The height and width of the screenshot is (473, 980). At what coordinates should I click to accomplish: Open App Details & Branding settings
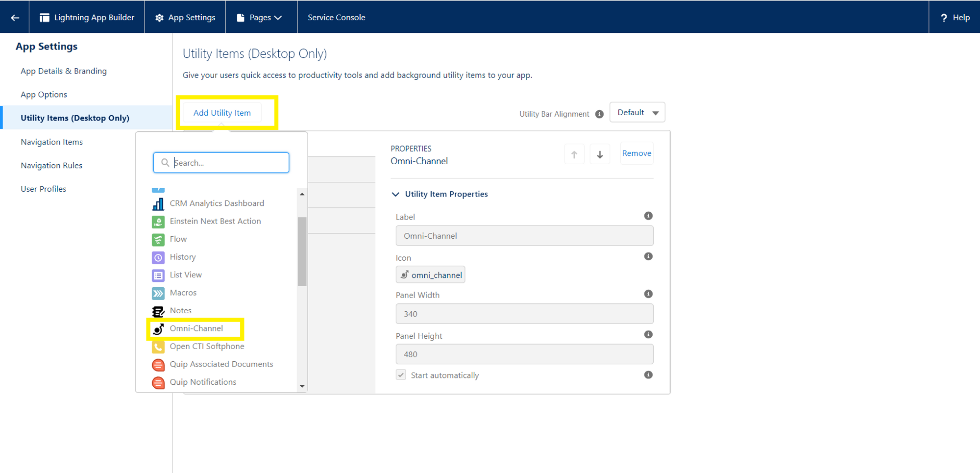pyautogui.click(x=64, y=71)
